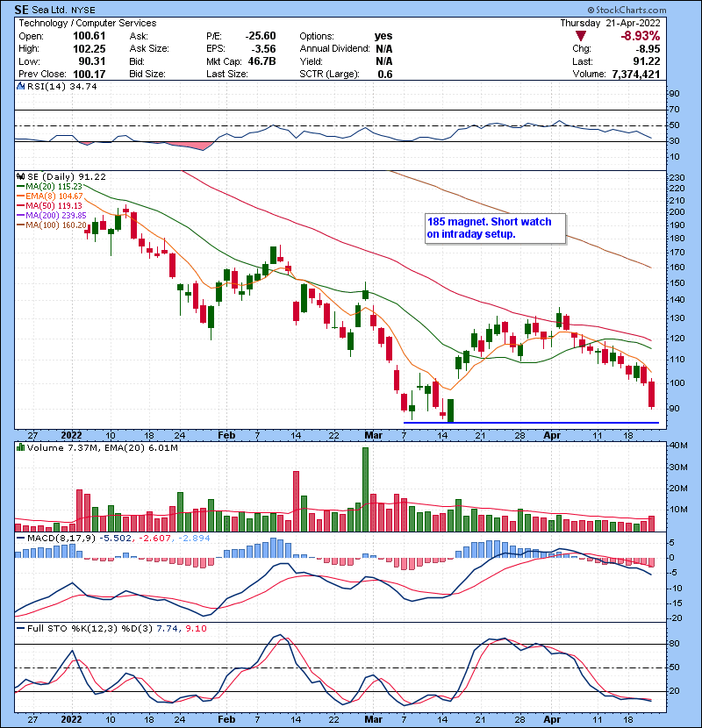The image size is (702, 728).
Task: Click the Open 100.61 value
Action: click(x=90, y=36)
